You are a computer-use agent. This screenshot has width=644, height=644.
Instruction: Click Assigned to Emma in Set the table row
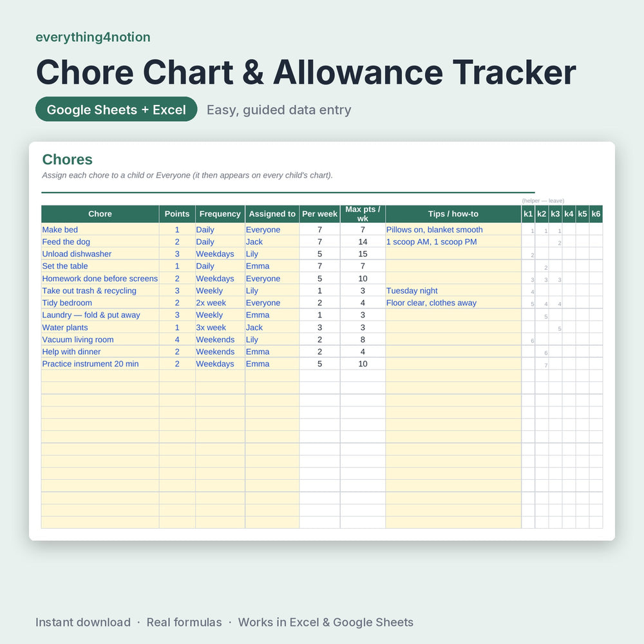(x=272, y=266)
